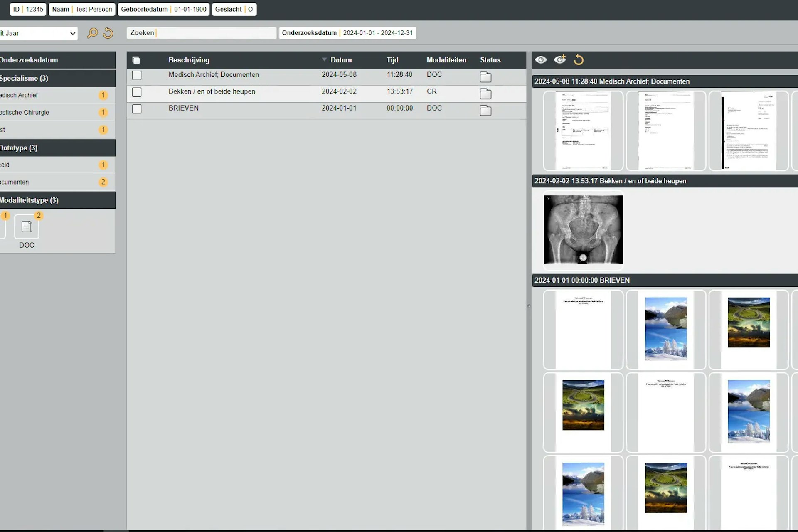Viewport: 798px width, 532px height.
Task: Click the magnifier search icon
Action: point(92,33)
